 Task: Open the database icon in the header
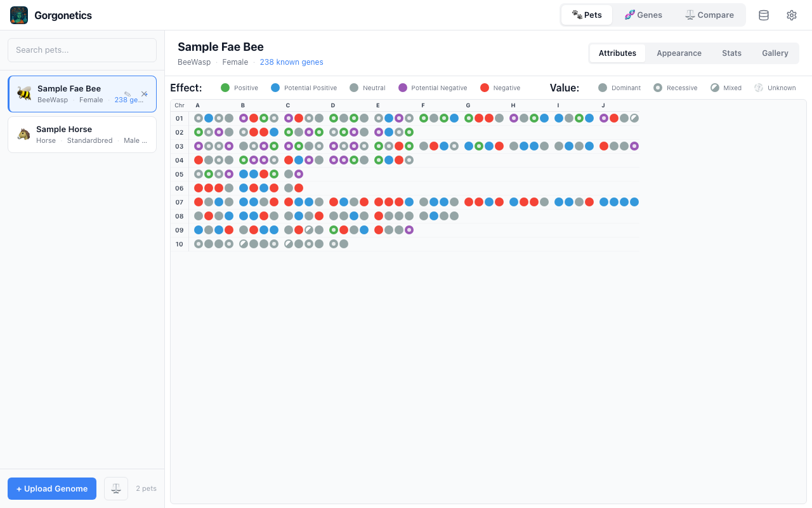tap(763, 15)
